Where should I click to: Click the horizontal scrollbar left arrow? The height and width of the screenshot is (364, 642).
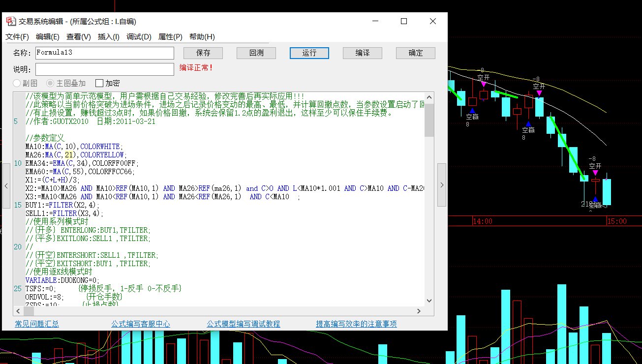18,311
